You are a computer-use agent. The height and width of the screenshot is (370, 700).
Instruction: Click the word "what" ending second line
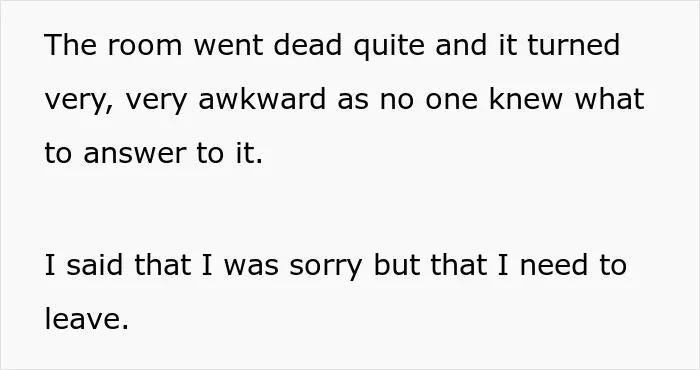[609, 99]
